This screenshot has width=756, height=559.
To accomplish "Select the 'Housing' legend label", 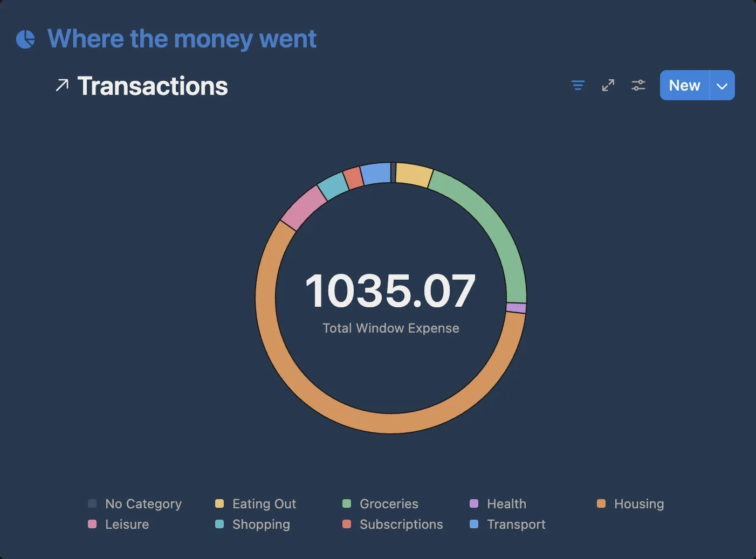I will tap(639, 504).
